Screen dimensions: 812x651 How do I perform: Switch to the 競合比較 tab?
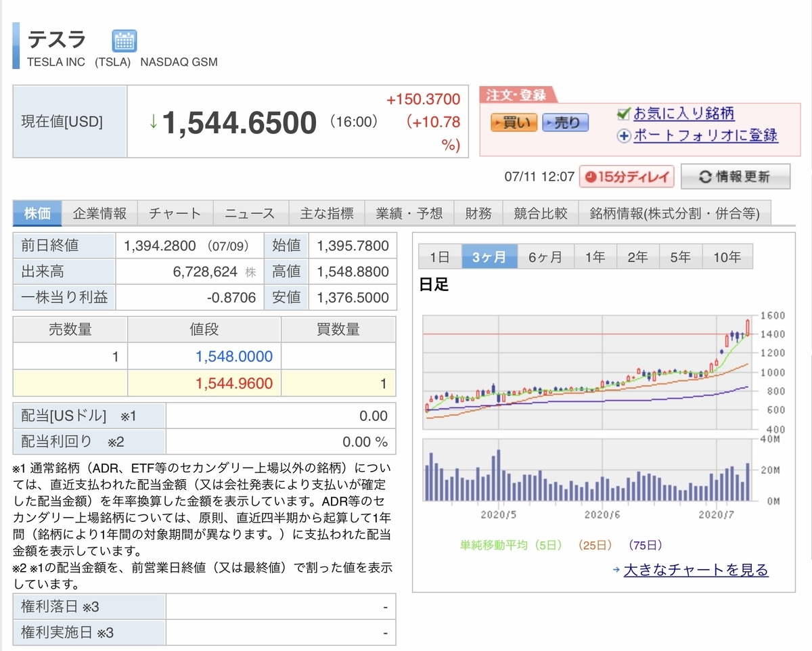coord(541,214)
